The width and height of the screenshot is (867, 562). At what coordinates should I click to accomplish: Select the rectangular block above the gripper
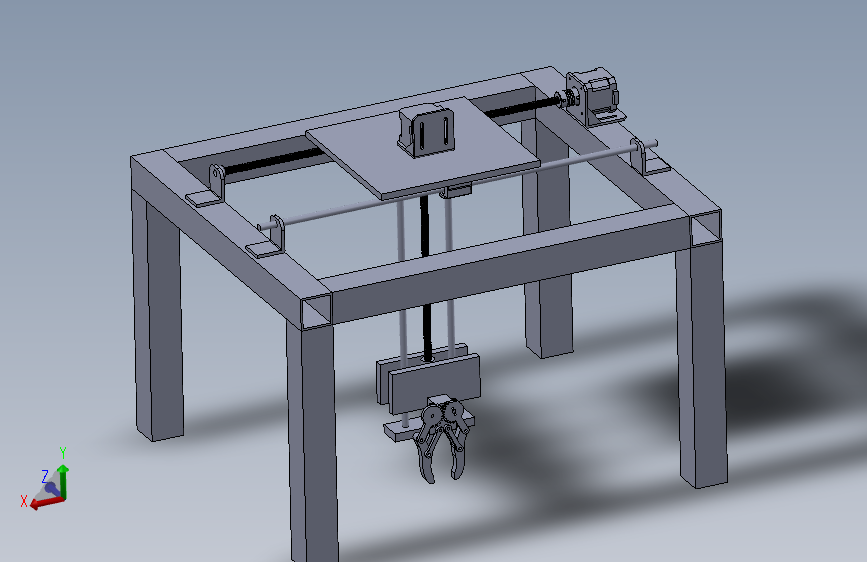434,383
